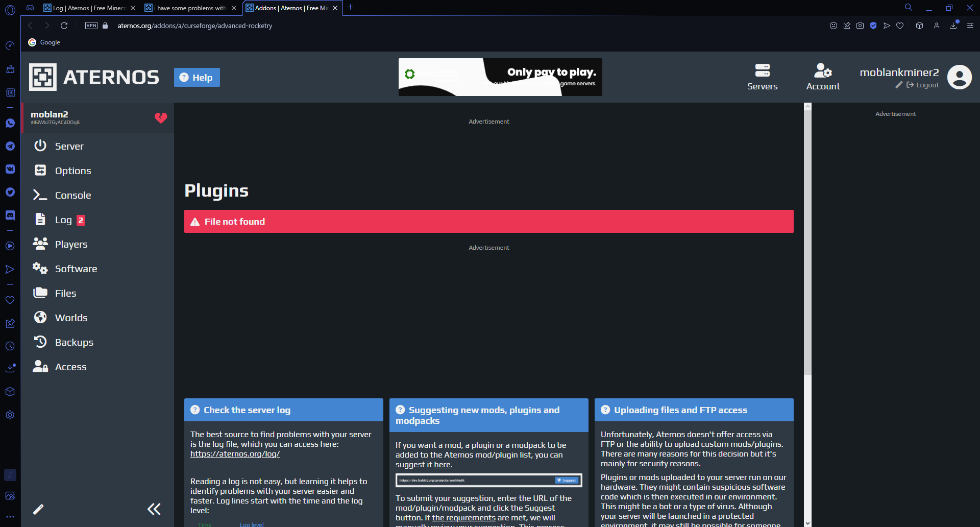Open the Extensions cube icon in toolbar

coord(919,26)
